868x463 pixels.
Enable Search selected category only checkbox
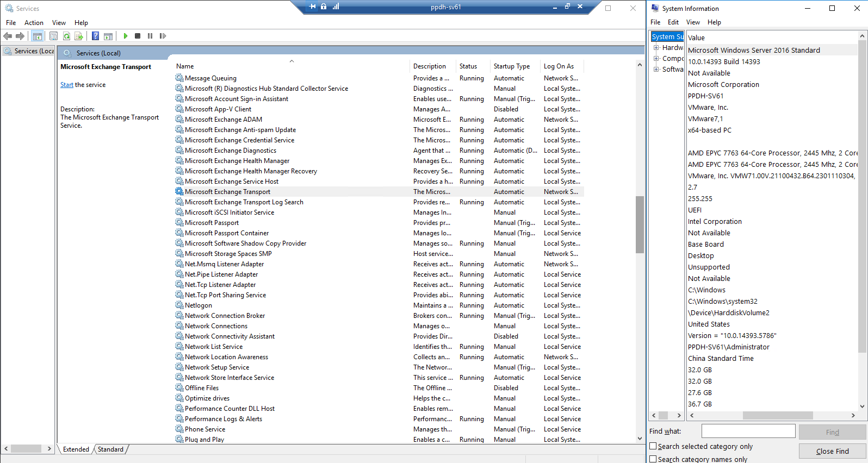653,446
